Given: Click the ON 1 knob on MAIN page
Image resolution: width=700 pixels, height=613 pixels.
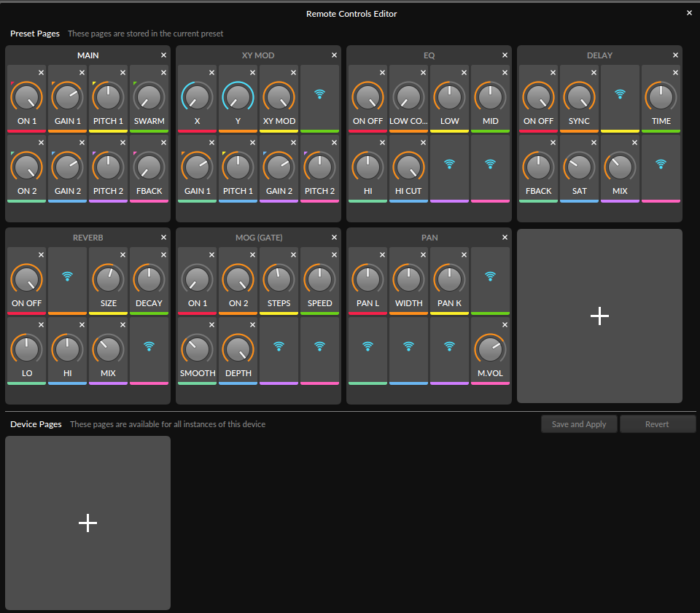Looking at the screenshot, I should pyautogui.click(x=27, y=97).
